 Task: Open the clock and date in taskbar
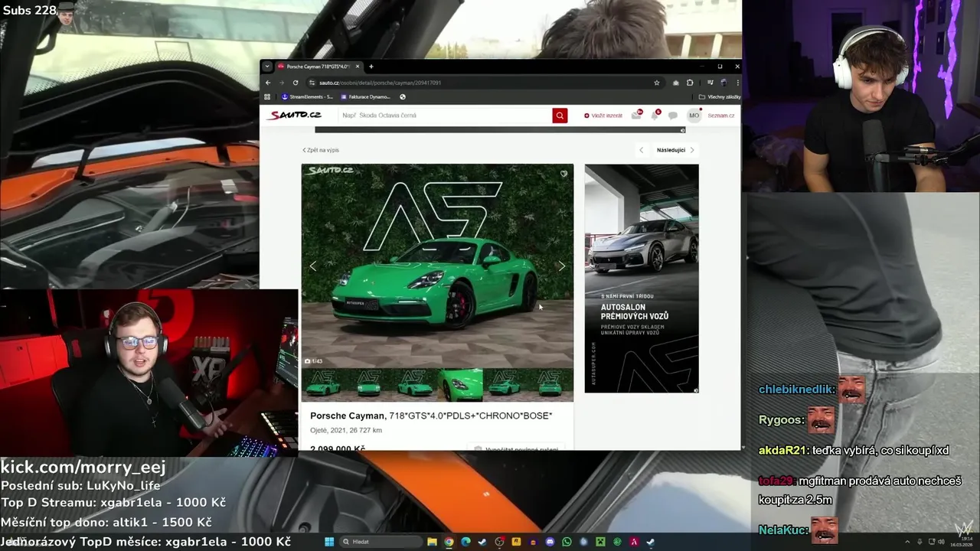[963, 542]
